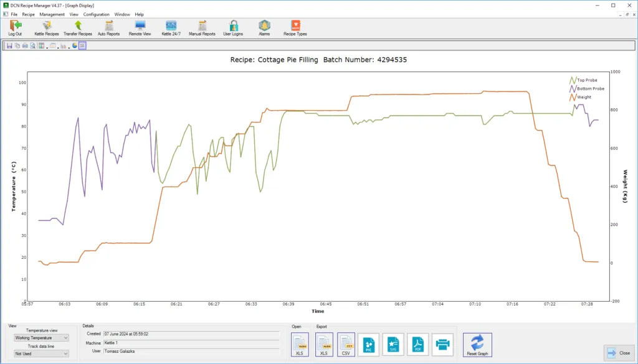Click the Created date field
Viewport: 638px width, 364px height.
point(191,334)
